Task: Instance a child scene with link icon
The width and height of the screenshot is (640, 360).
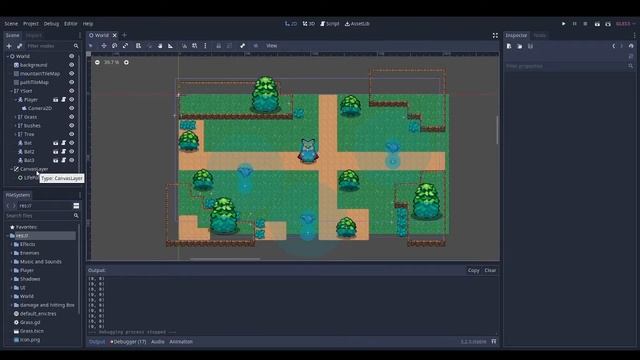Action: coord(19,46)
